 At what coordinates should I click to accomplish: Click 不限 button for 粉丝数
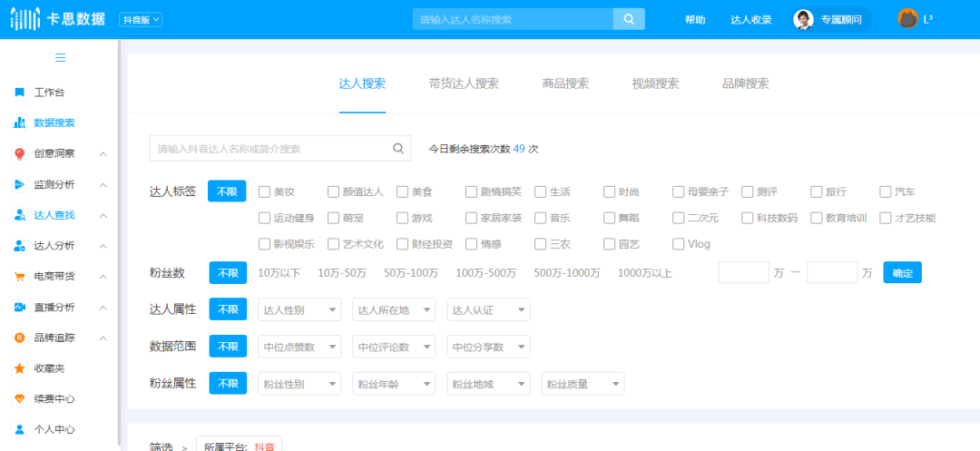point(228,273)
